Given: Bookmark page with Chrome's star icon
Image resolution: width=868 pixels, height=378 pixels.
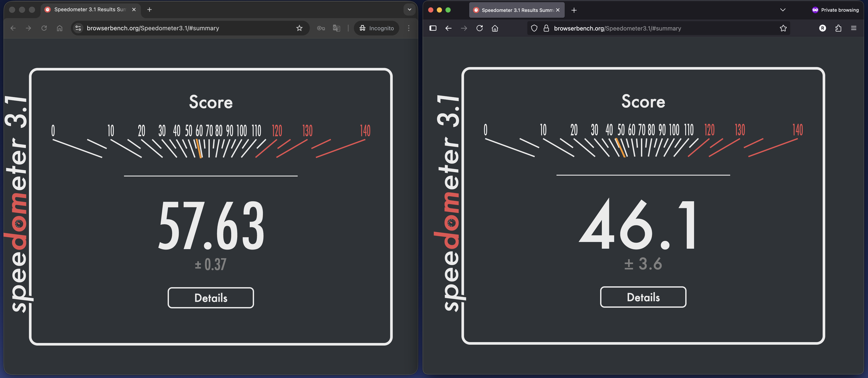Looking at the screenshot, I should (x=299, y=28).
